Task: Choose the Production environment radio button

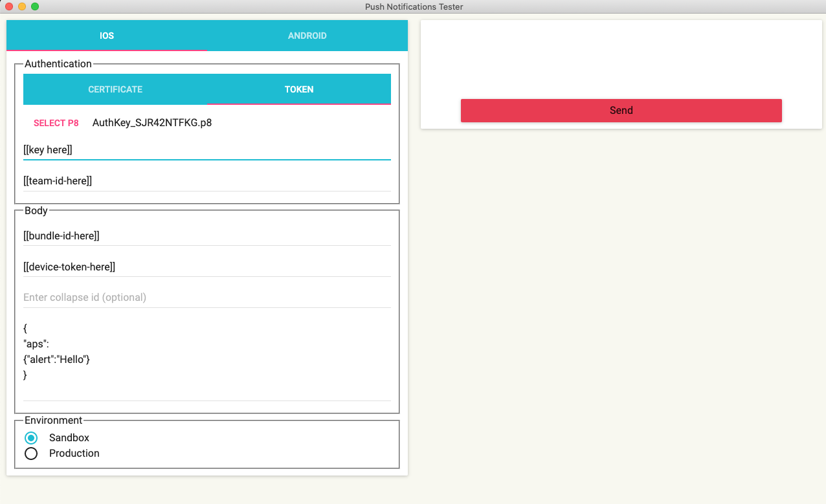Action: point(31,454)
